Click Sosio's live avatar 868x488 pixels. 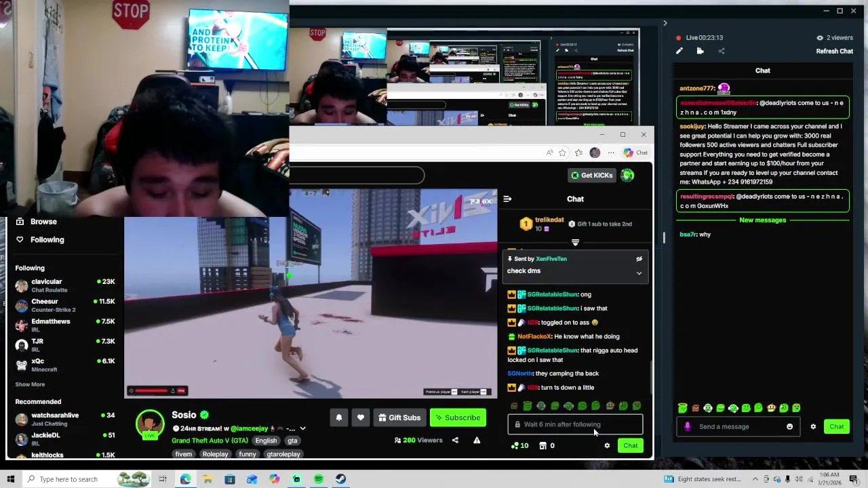[150, 425]
